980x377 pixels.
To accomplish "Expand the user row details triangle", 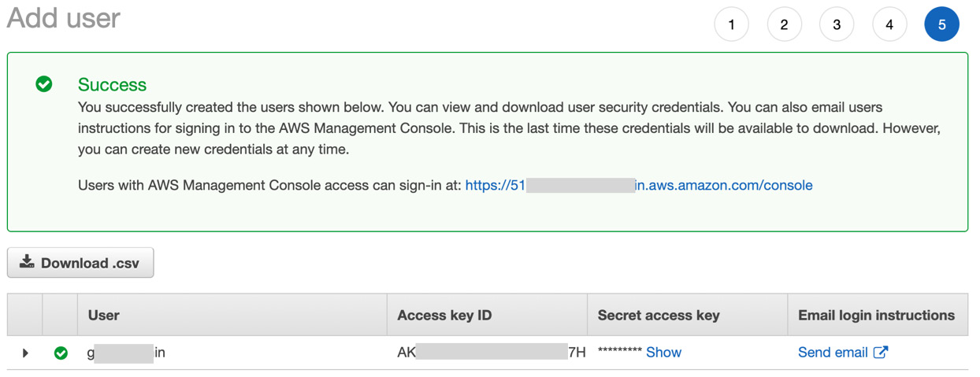I will [25, 353].
